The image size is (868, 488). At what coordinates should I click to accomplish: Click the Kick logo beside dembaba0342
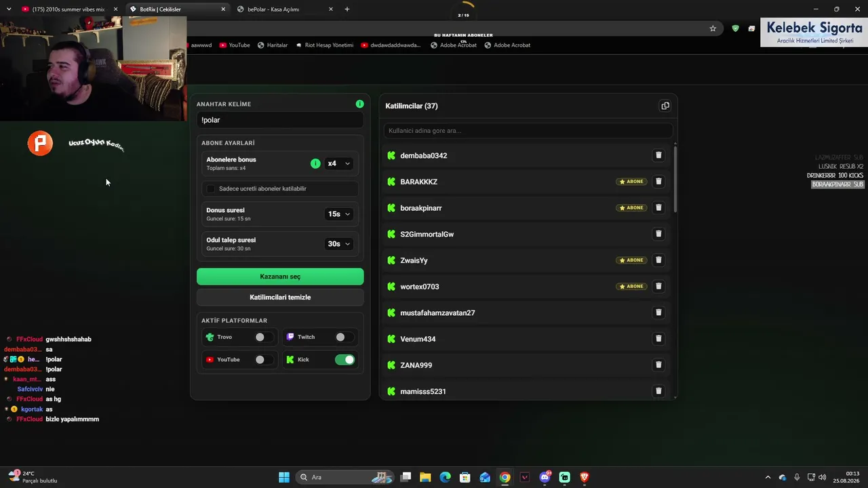tap(391, 155)
